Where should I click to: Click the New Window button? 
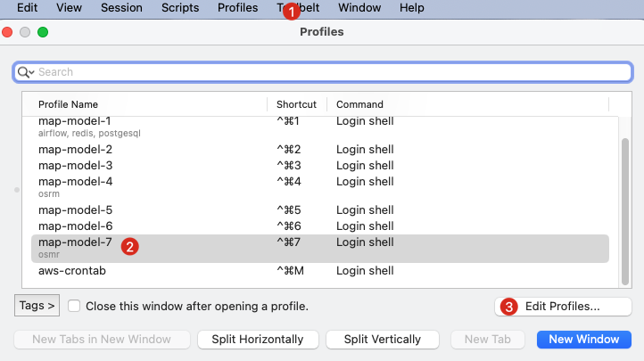(584, 339)
